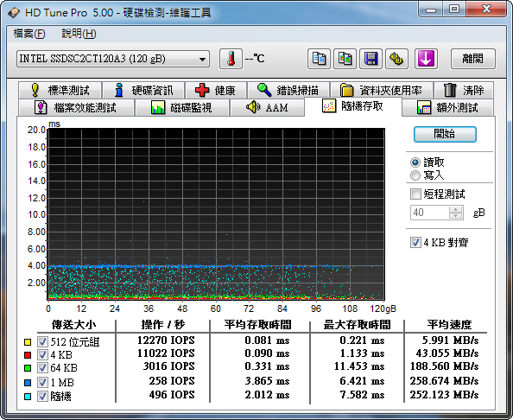Viewport: 513px width, 420px height.
Task: Open the 資料夾使用率 tab
Action: point(382,90)
